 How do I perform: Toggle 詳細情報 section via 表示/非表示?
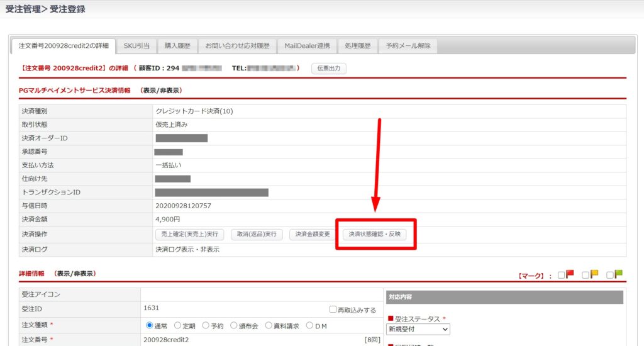[x=75, y=274]
